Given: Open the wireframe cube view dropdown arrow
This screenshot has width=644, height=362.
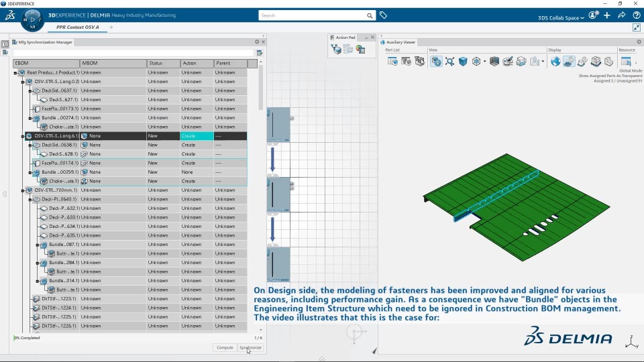Looking at the screenshot, I should click(x=485, y=62).
